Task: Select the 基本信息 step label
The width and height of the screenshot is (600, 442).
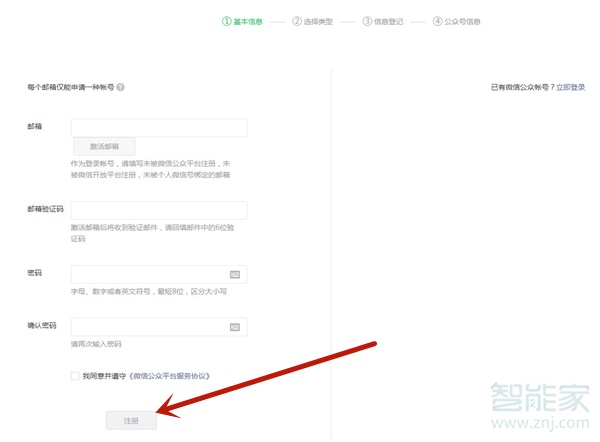Action: tap(248, 20)
